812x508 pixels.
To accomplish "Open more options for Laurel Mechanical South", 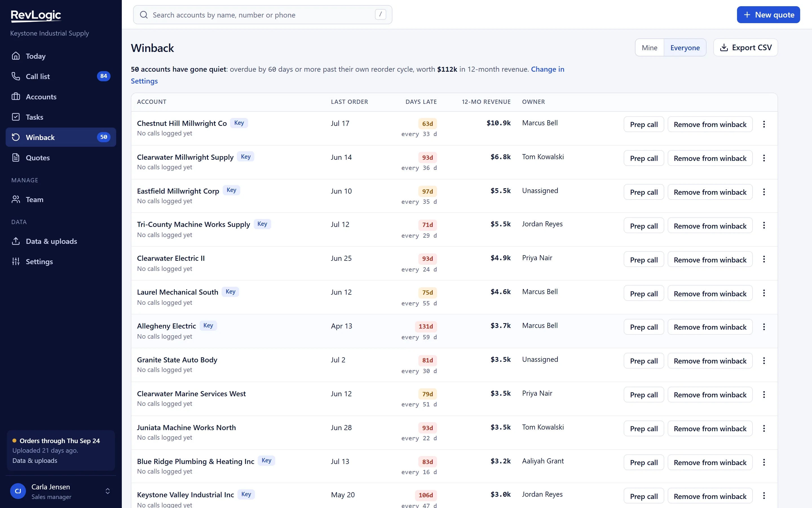I will point(764,293).
